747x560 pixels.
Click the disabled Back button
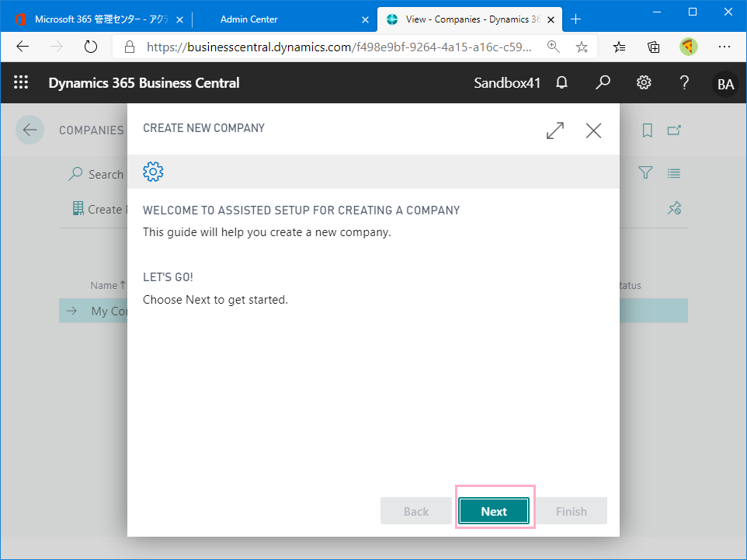[416, 511]
